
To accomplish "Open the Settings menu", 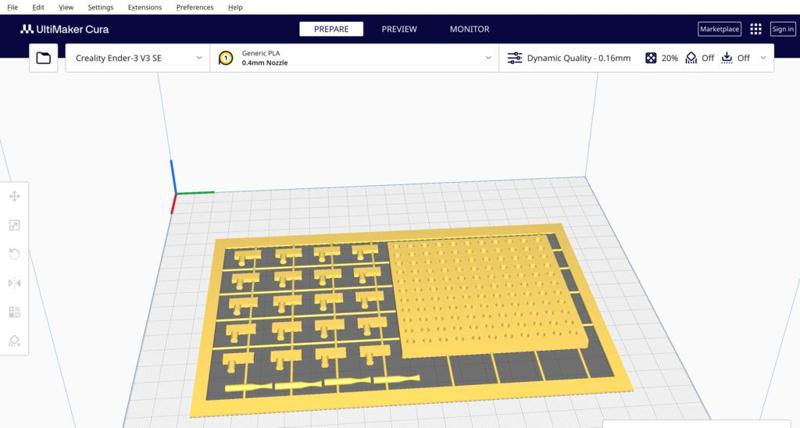I will click(x=101, y=7).
